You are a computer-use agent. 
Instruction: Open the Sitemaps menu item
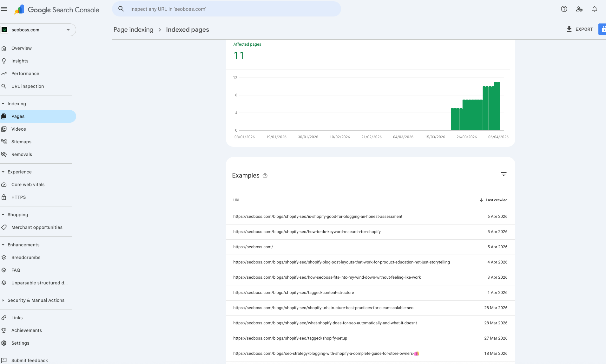point(38,142)
